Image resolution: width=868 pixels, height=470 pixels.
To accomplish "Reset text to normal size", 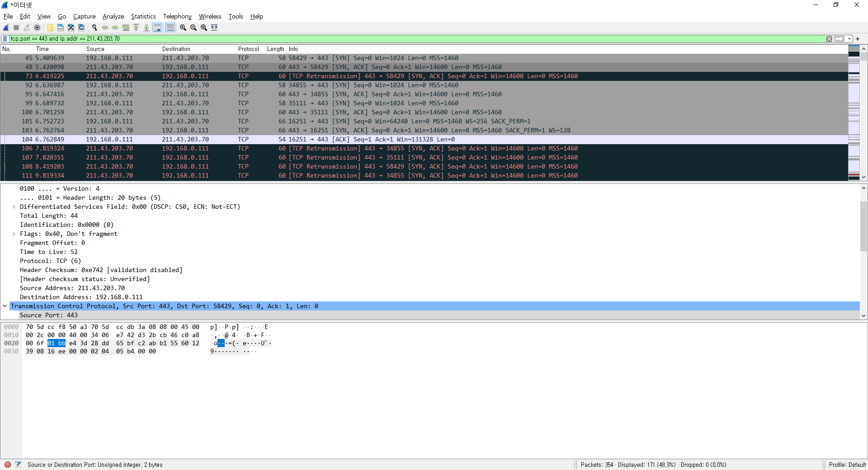I will coord(204,28).
